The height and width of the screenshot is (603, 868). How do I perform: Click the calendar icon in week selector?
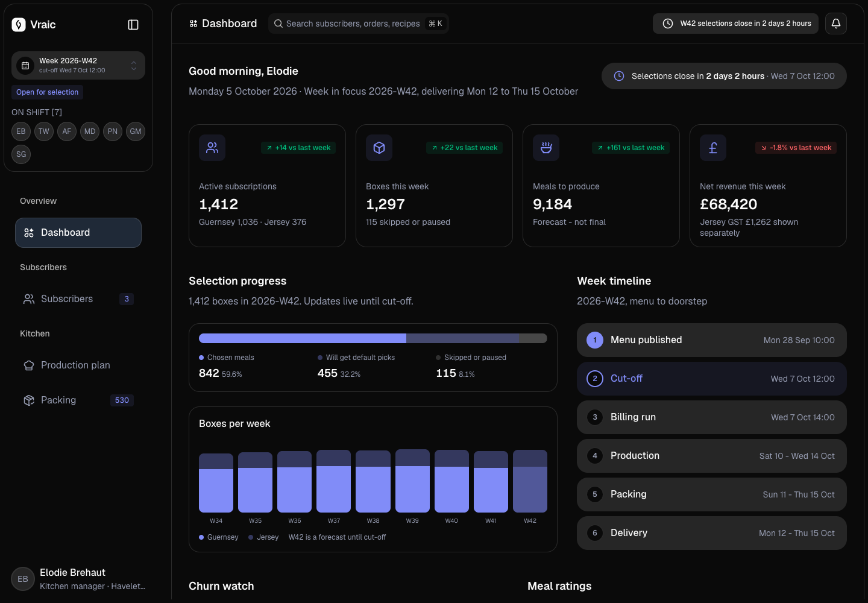25,65
